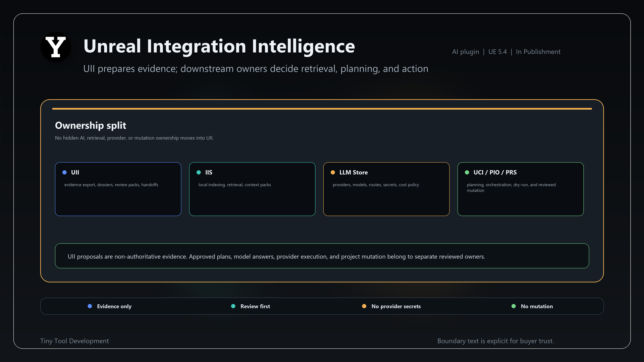Screen dimensions: 644x362
Task: Click the 'UII' card title
Action: pyautogui.click(x=75, y=172)
